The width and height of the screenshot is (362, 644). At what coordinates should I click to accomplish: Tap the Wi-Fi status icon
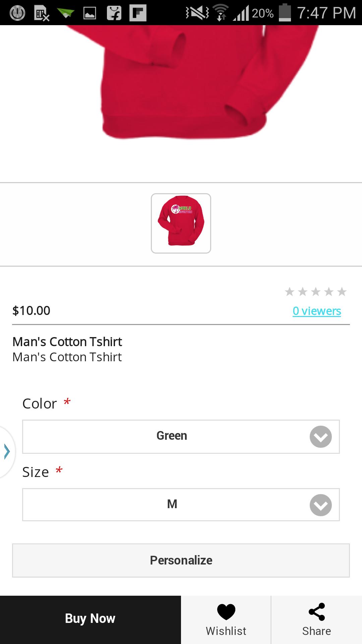point(221,13)
